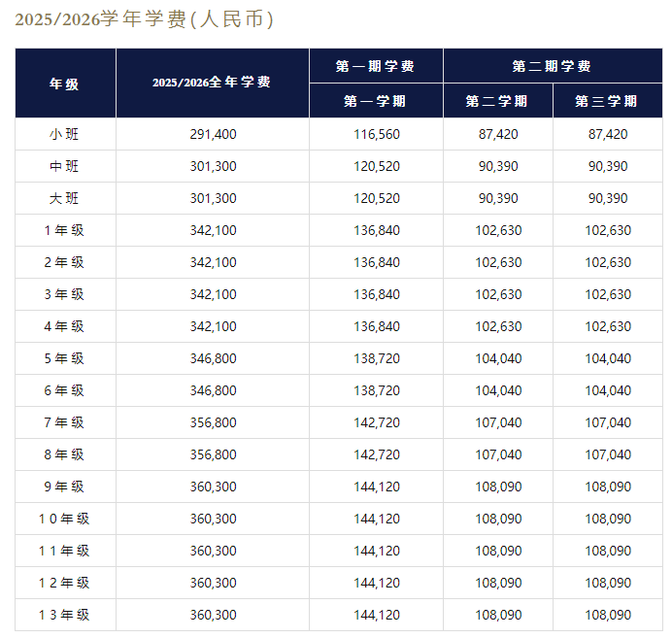Select the 第二期学费 header cell
This screenshot has width=672, height=638.
552,66
